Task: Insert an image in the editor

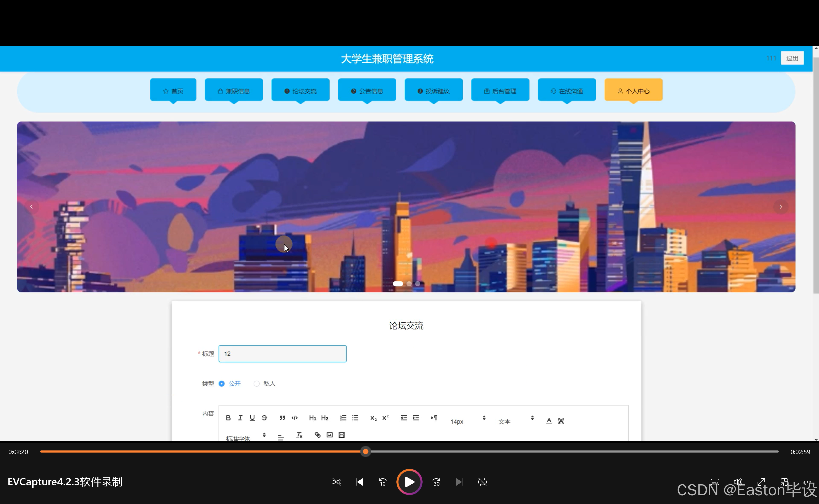Action: point(329,435)
